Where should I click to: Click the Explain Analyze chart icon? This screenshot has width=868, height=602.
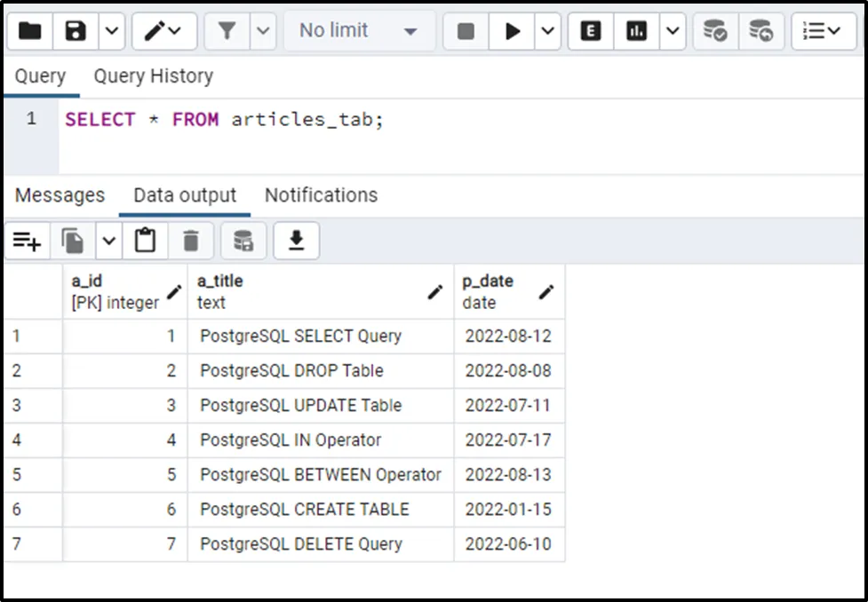[636, 31]
